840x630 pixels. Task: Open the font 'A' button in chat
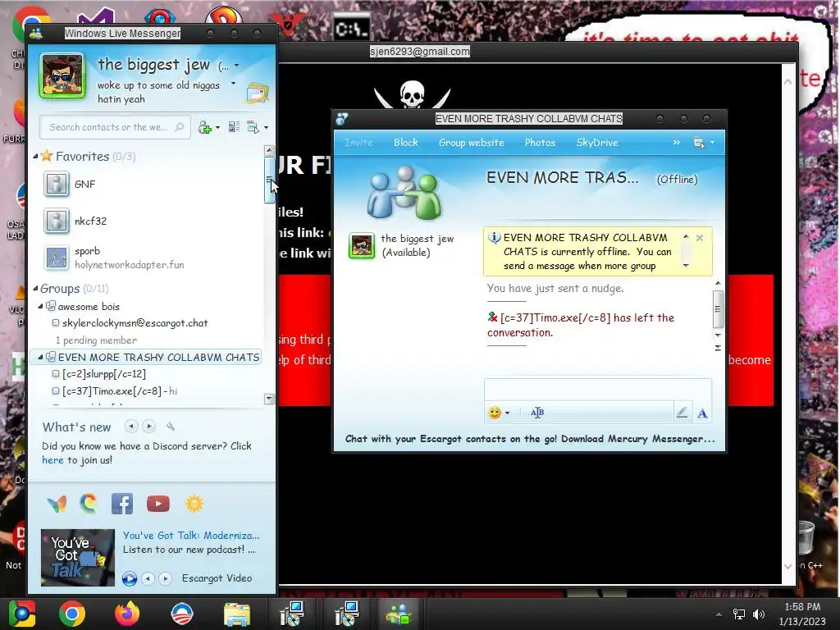702,413
